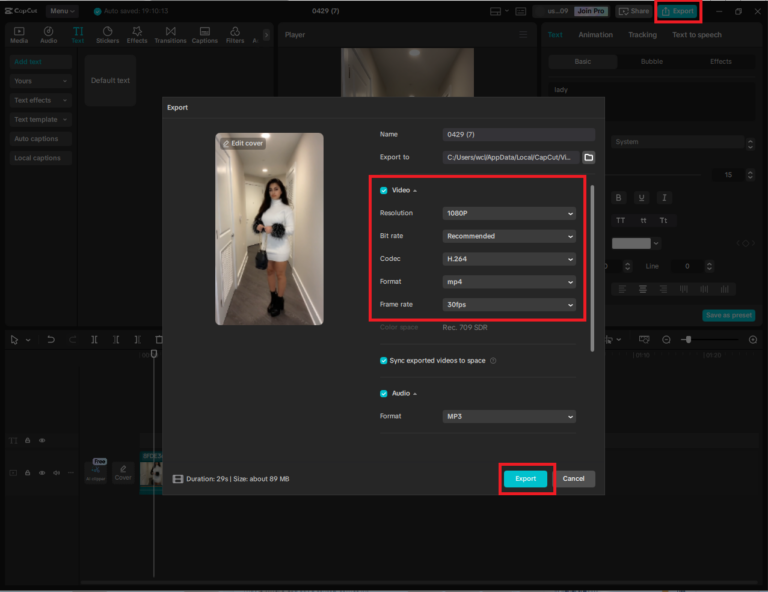The width and height of the screenshot is (768, 592).
Task: Click the Redo arrow in timeline toolbar
Action: (x=72, y=339)
